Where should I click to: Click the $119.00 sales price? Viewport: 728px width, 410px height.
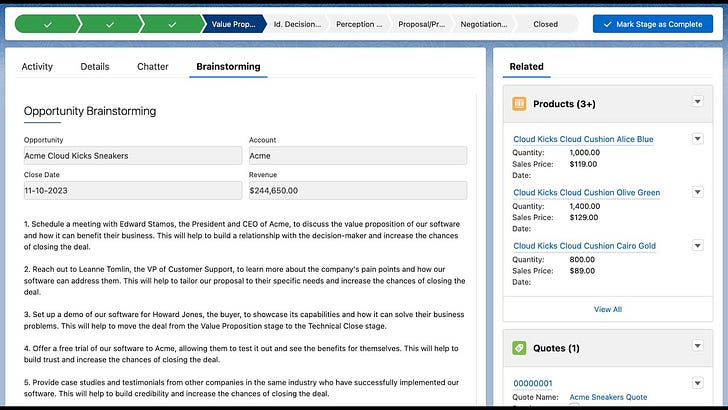coord(583,164)
